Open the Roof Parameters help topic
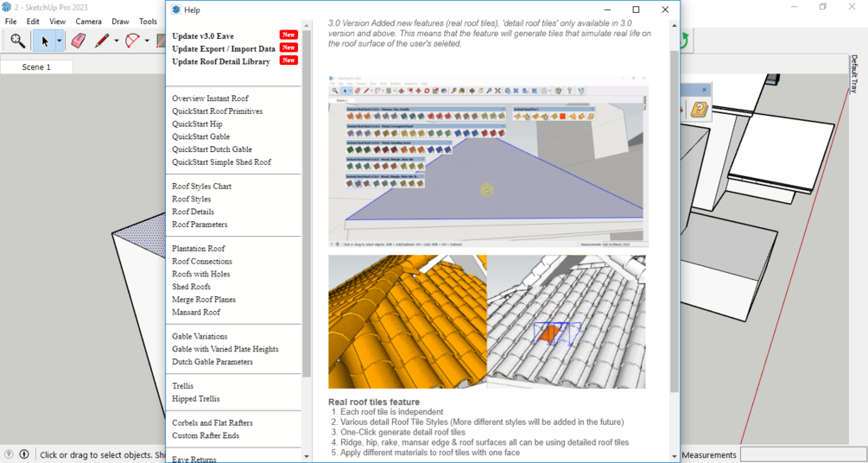Screen dimensions: 868x463 pos(200,225)
